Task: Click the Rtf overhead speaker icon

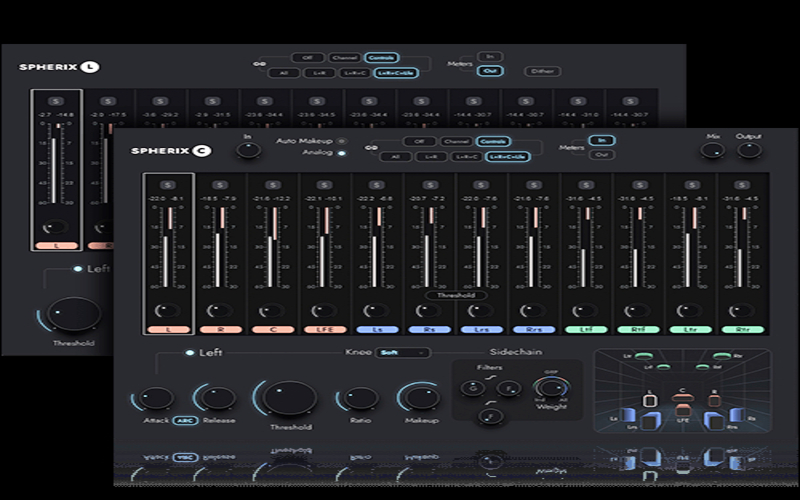Action: pos(703,367)
